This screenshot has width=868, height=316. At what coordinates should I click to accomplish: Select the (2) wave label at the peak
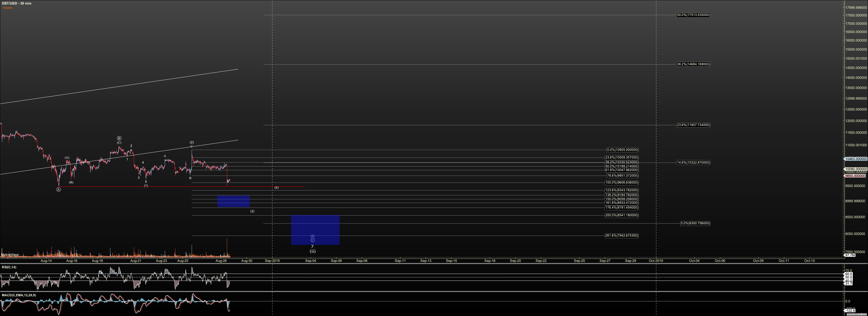point(191,143)
